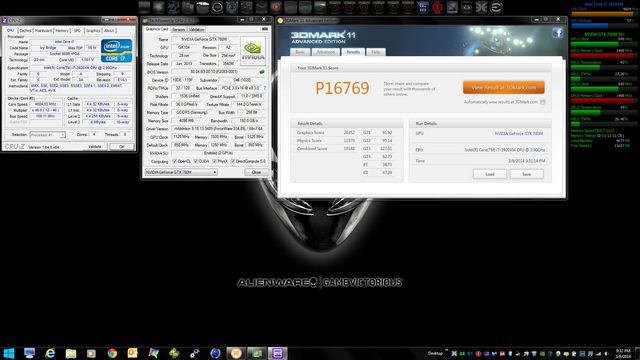Toggle OpenCL checkbox in GPU-Z
640x360 pixels.
[175, 161]
